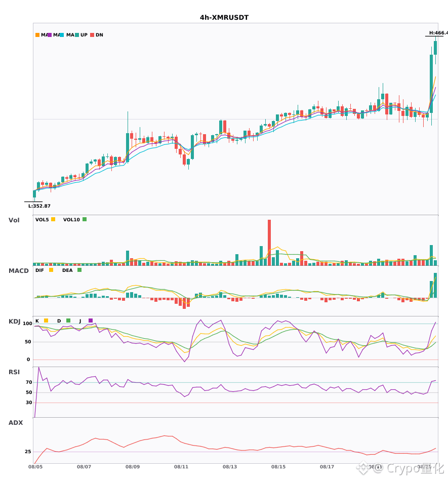Click the orange MA legend swatch

tap(37, 35)
